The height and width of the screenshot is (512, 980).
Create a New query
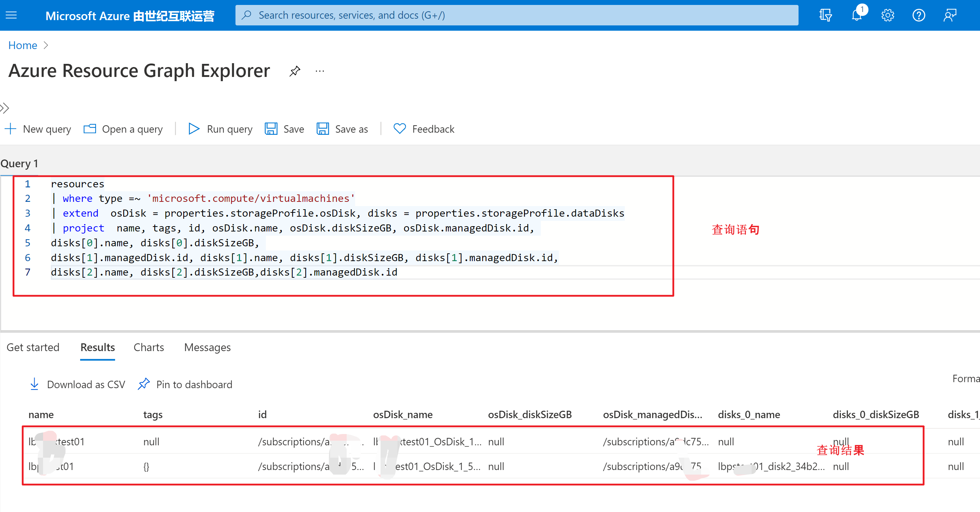click(x=38, y=129)
